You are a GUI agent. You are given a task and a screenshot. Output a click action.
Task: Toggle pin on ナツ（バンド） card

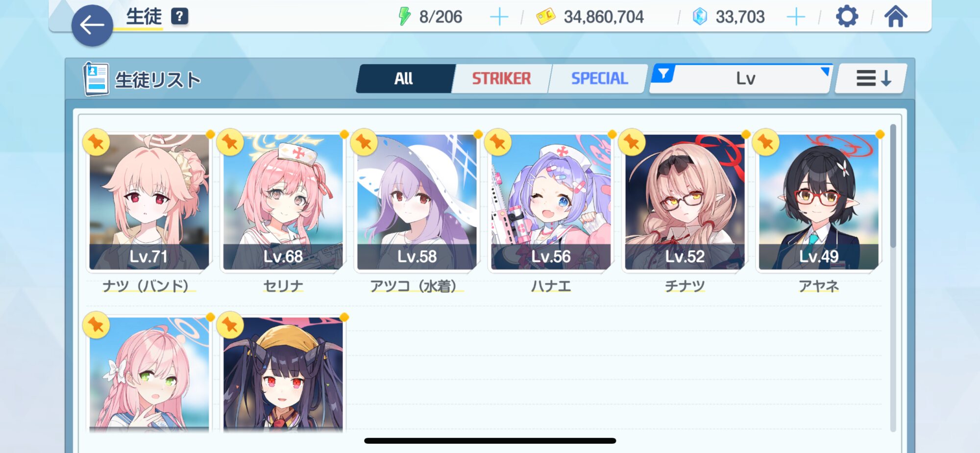pos(96,142)
